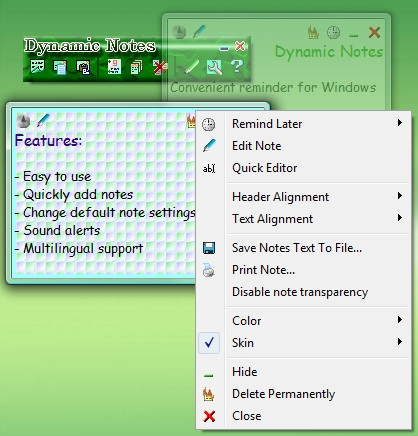Expand the Skin submenu arrow
This screenshot has width=418, height=436.
click(x=400, y=342)
